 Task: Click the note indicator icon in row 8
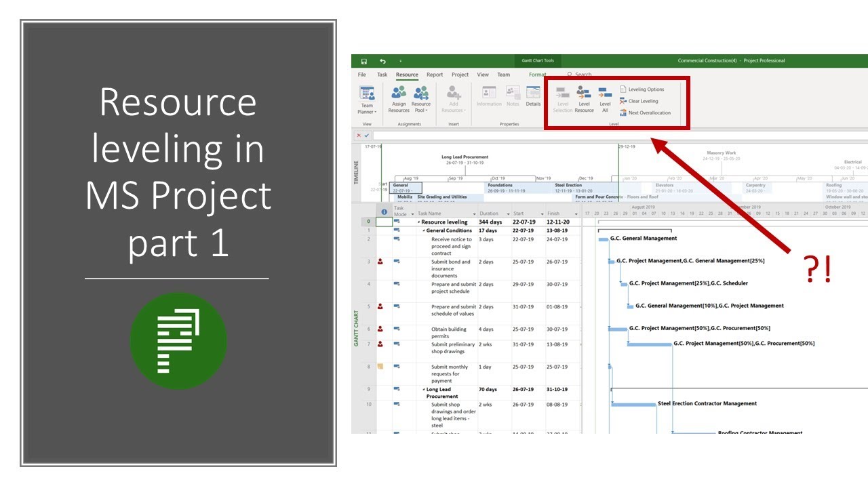click(380, 367)
